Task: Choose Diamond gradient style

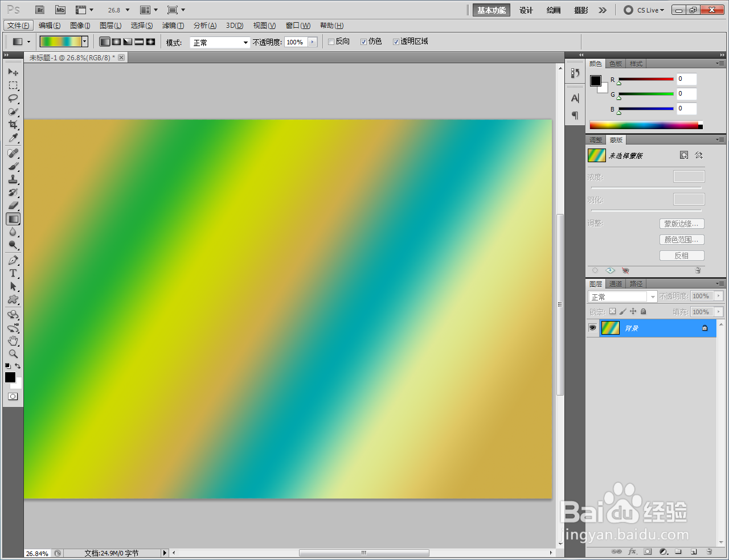Action: [x=150, y=42]
